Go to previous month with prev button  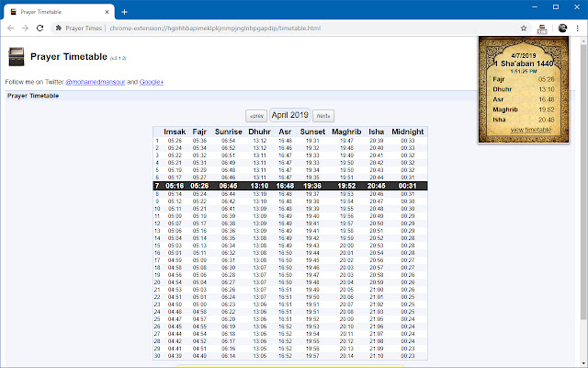click(256, 116)
